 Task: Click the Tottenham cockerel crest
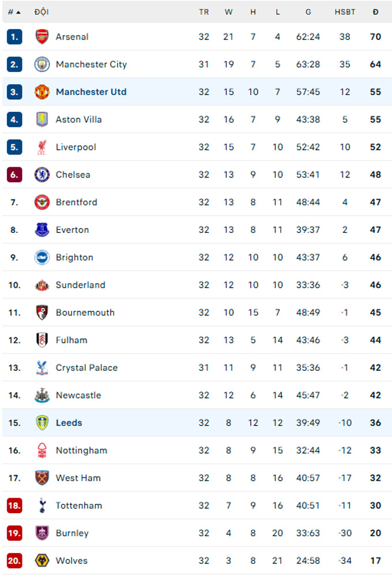[x=42, y=506]
